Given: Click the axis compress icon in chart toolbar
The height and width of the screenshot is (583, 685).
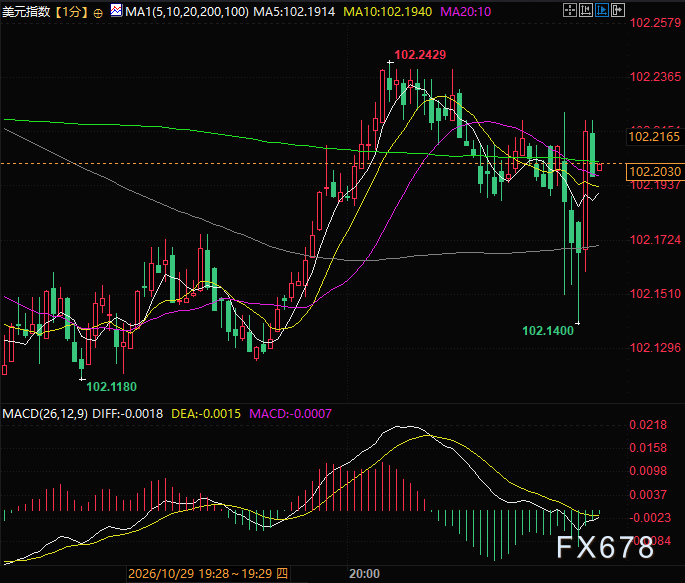Looking at the screenshot, I should (586, 10).
